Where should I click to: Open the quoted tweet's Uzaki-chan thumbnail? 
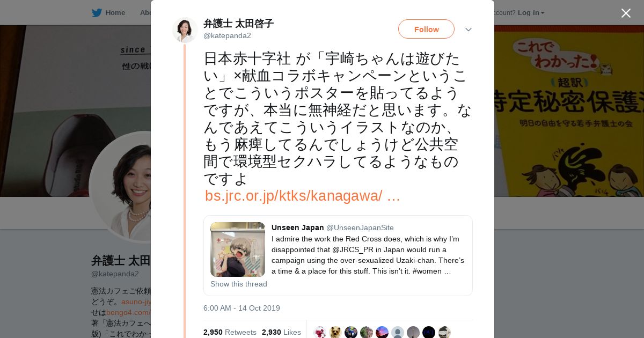coord(238,249)
